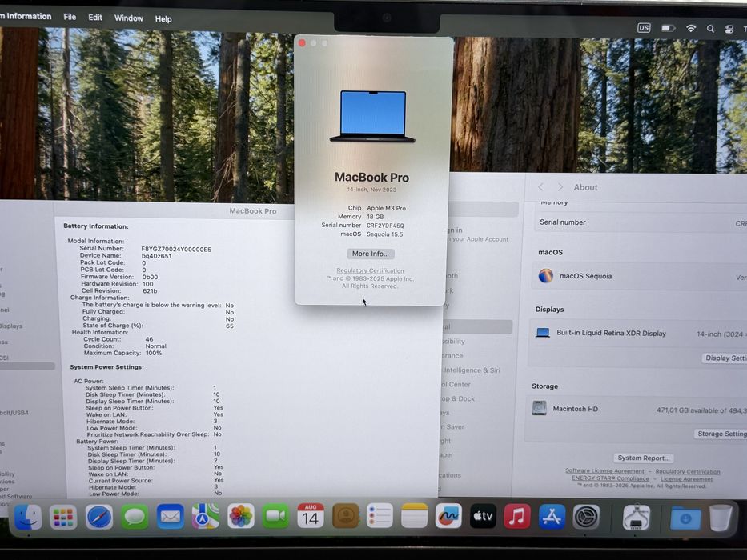This screenshot has width=747, height=560.
Task: Select the macOS Sequoia row in About
Action: click(639, 276)
